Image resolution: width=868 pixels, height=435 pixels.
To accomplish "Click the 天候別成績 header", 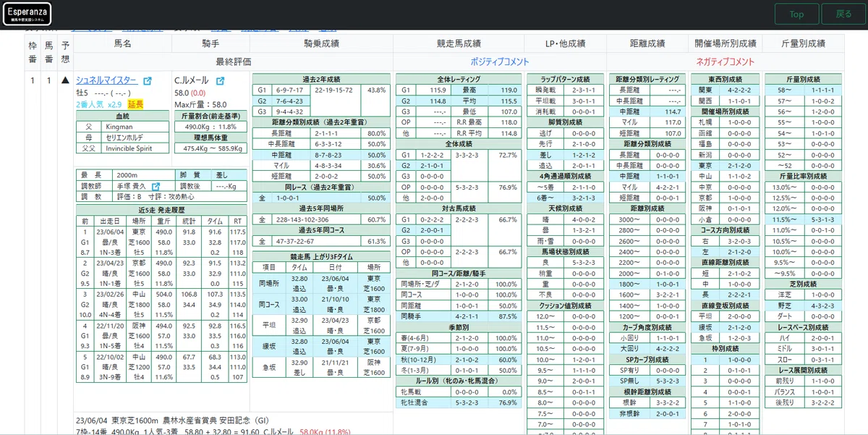I will [566, 208].
